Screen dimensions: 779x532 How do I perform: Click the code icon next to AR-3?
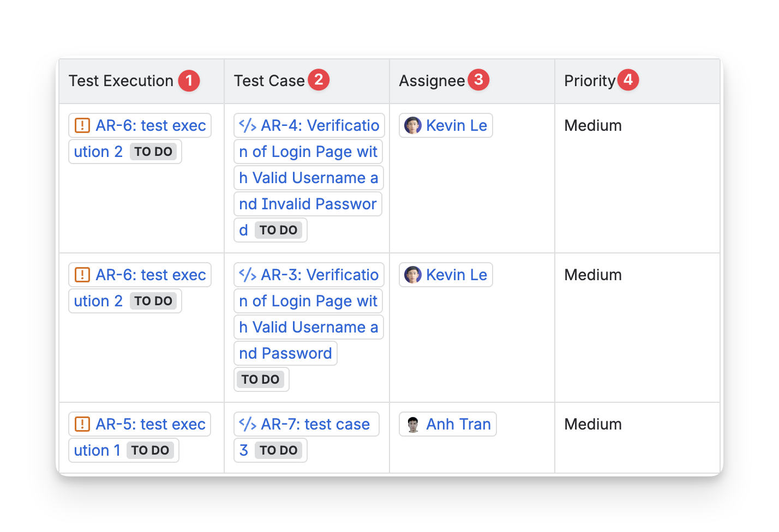pos(248,275)
